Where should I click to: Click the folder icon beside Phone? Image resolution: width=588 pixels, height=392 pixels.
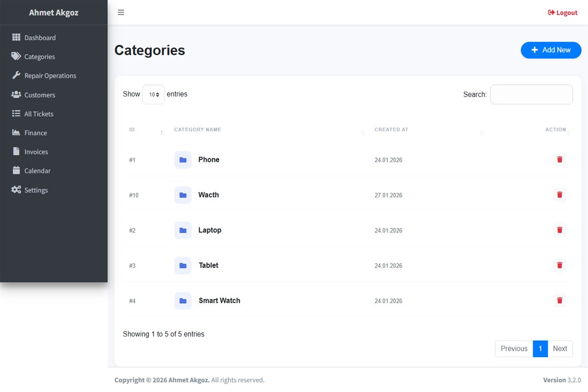coord(183,160)
